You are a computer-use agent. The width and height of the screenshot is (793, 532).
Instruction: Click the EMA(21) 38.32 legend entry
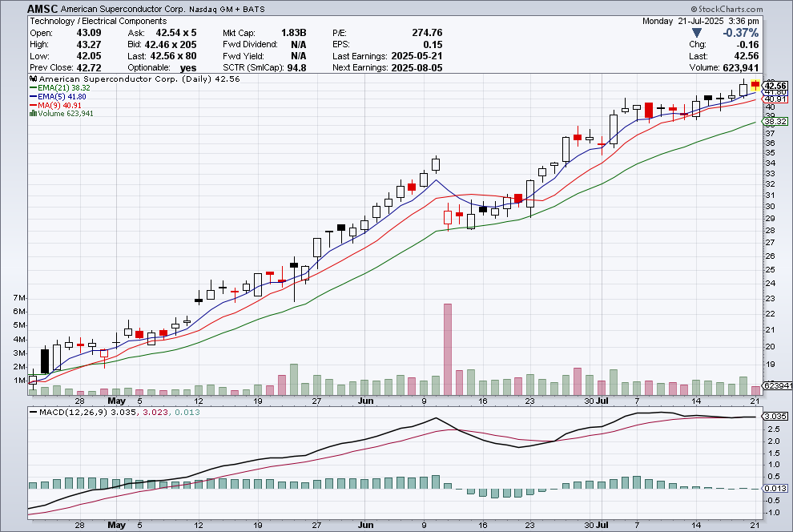click(60, 88)
